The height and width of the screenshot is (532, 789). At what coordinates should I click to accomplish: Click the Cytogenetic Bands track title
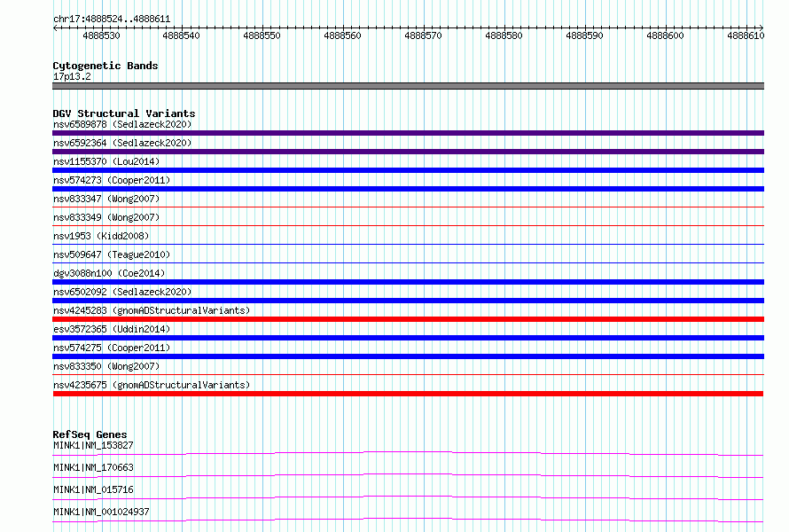pos(105,66)
